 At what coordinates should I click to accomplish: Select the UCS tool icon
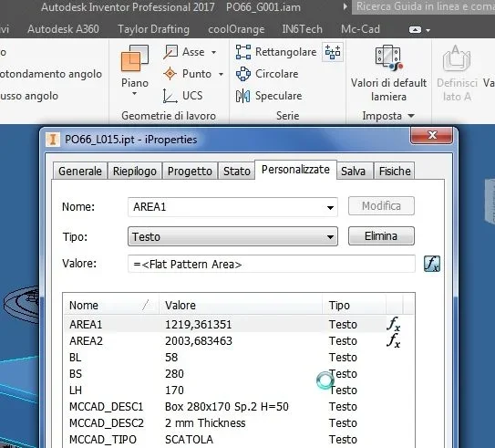170,96
